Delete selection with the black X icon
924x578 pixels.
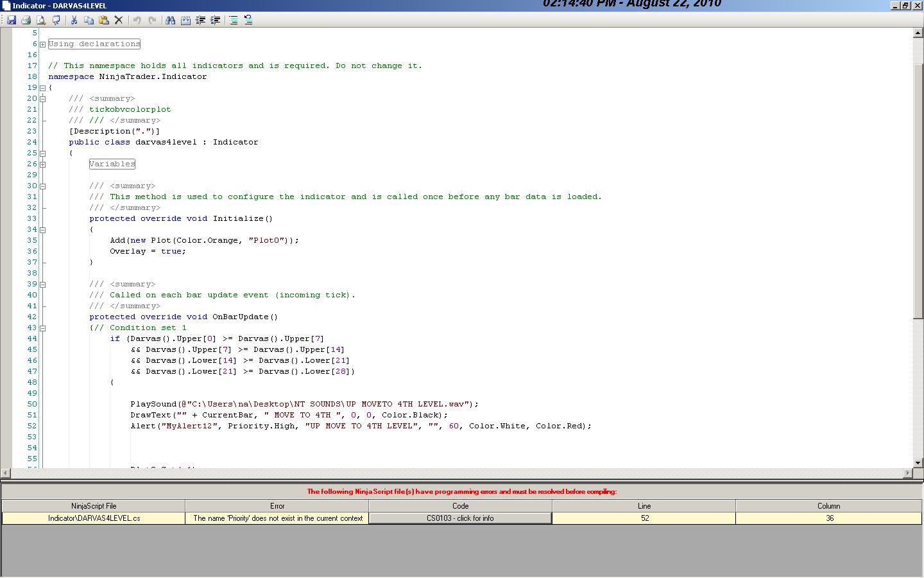pos(119,20)
